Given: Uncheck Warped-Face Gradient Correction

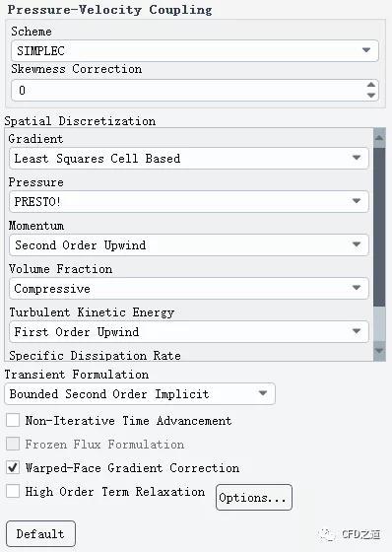Looking at the screenshot, I should pyautogui.click(x=13, y=467).
